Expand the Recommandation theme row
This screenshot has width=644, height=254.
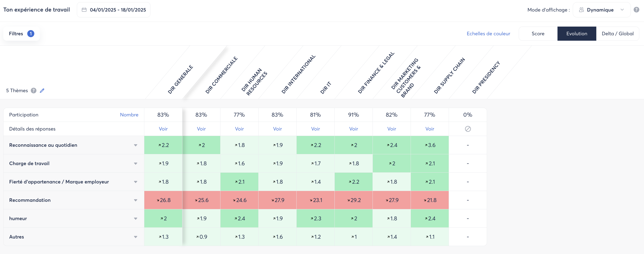point(136,200)
